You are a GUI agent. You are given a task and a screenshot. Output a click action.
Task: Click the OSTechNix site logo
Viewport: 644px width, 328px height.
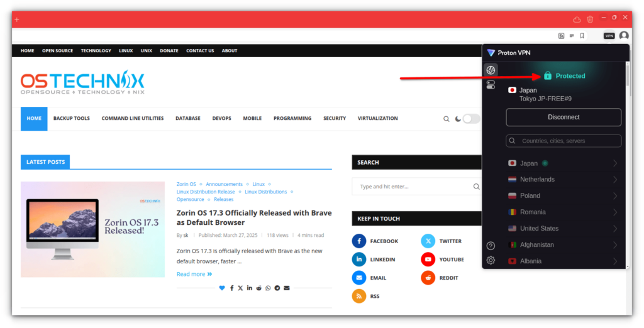click(x=82, y=82)
